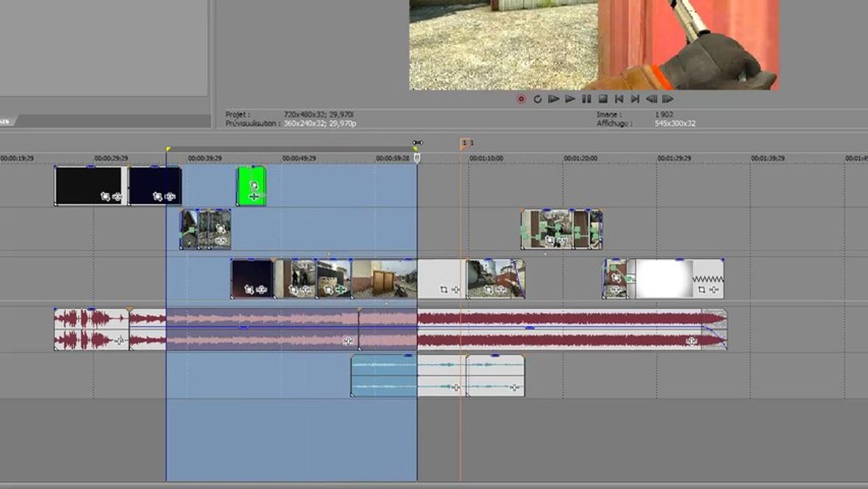Viewport: 868px width, 489px height.
Task: Click the project value 720x480x32; 29,970i
Action: click(x=318, y=115)
